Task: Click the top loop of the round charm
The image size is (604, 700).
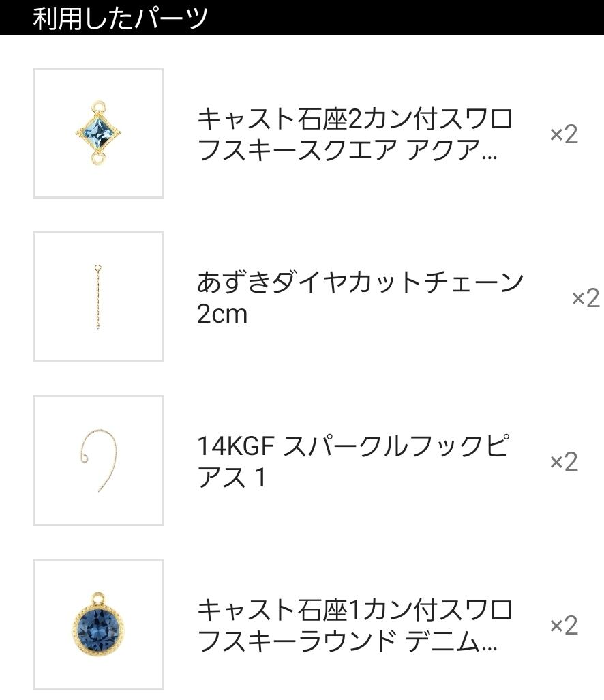Action: pyautogui.click(x=97, y=598)
